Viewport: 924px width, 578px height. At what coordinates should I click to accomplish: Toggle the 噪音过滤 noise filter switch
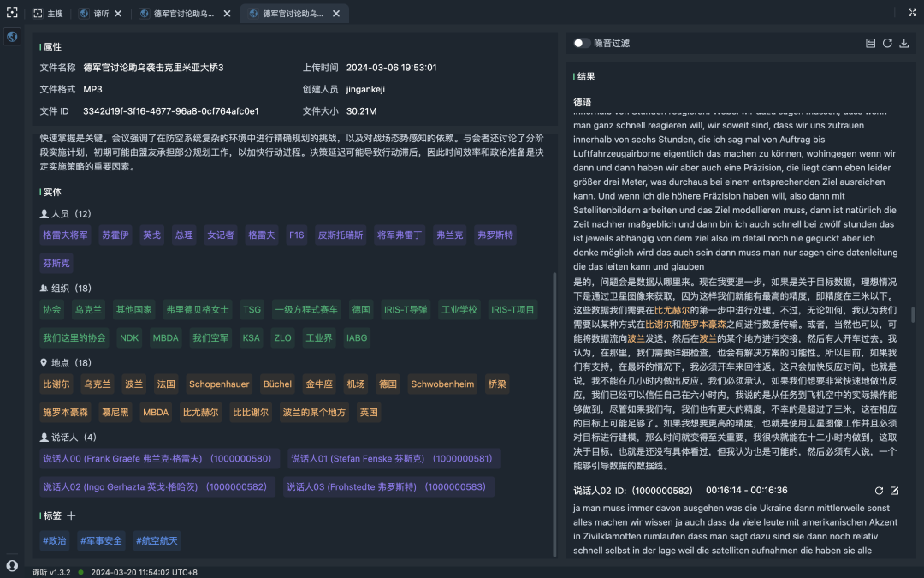coord(581,43)
